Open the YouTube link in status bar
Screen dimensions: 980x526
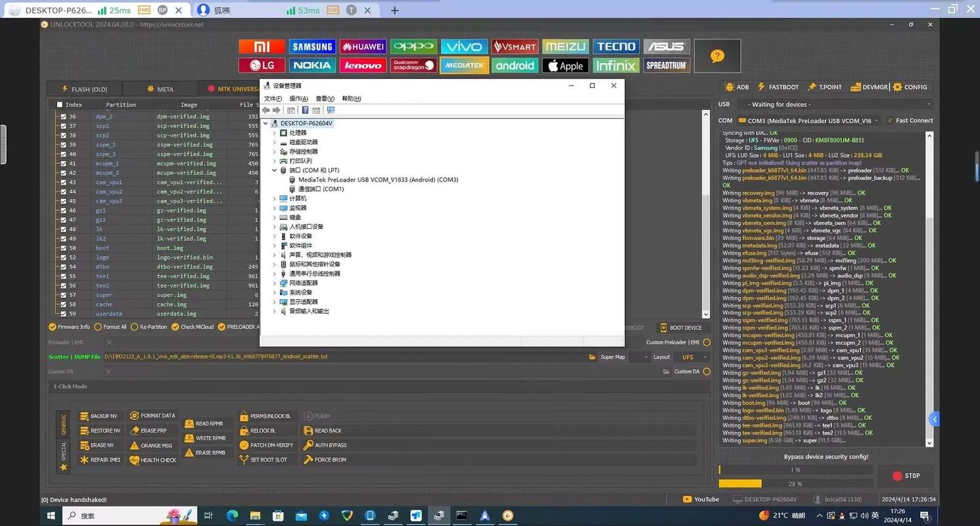tap(701, 499)
